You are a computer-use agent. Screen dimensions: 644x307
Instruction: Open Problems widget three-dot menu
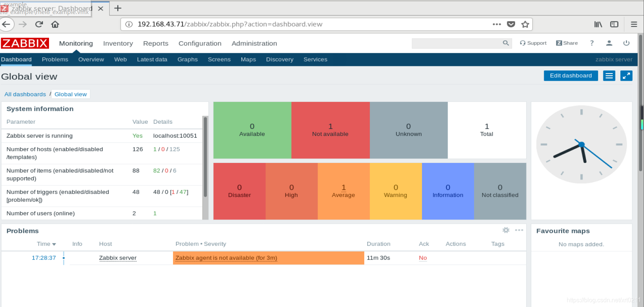[519, 230]
